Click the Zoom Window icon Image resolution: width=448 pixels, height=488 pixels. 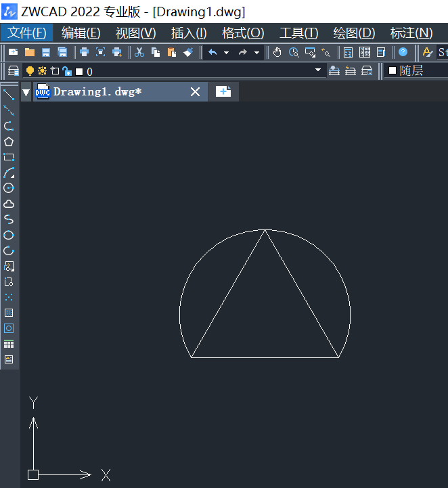310,52
